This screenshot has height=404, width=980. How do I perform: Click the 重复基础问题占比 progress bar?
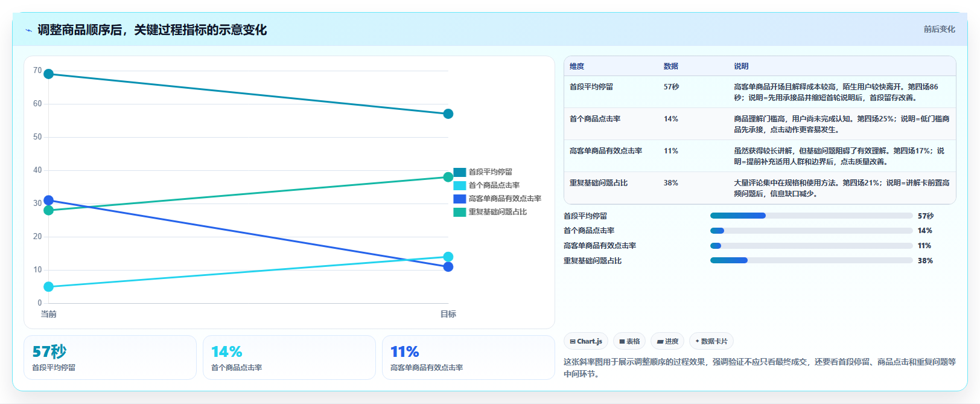(x=812, y=260)
